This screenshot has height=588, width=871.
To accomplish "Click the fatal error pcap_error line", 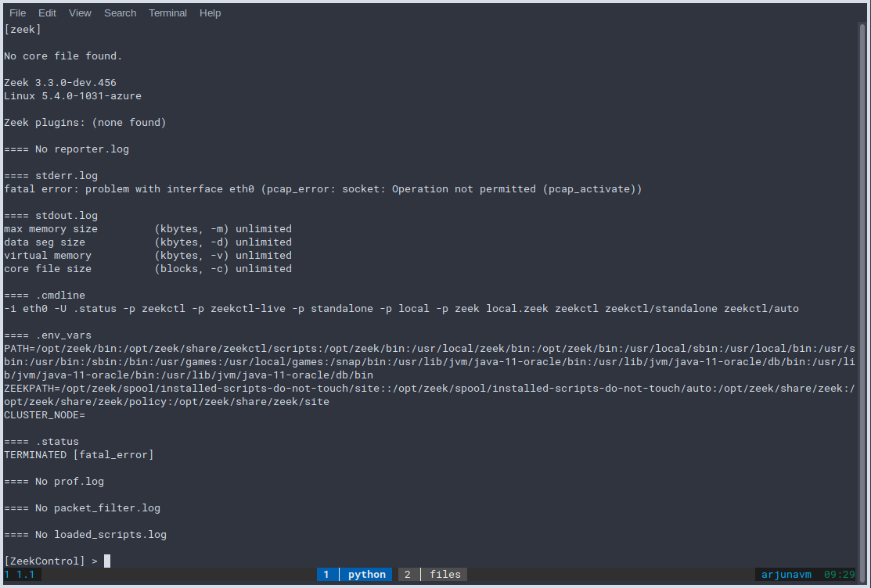I will pos(322,189).
